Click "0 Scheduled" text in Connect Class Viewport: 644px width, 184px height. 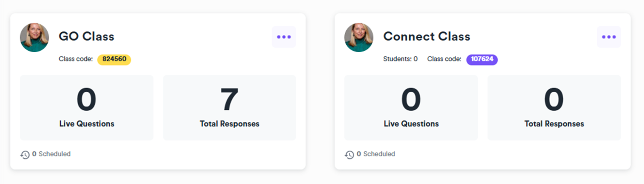pos(376,154)
